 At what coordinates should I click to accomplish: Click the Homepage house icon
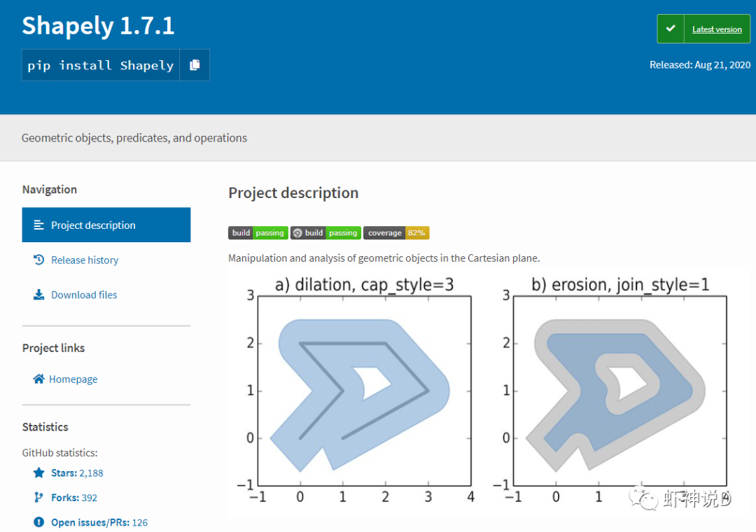38,379
